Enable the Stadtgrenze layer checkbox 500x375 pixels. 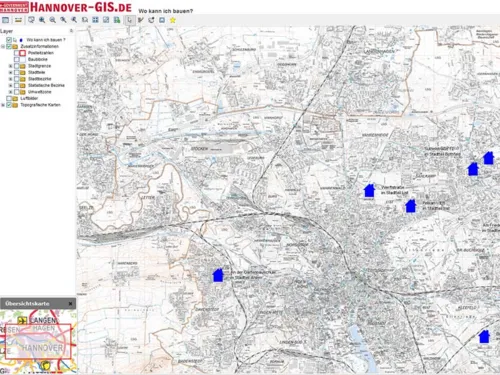pyautogui.click(x=16, y=66)
